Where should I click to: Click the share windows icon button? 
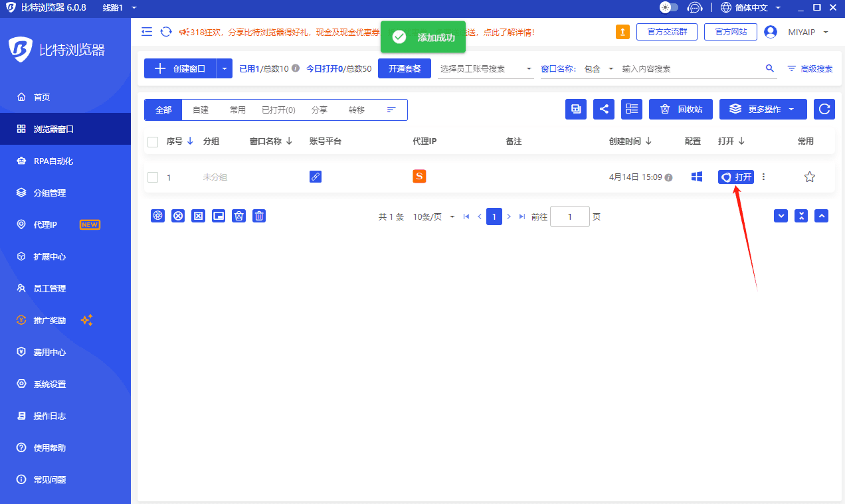[x=603, y=110]
